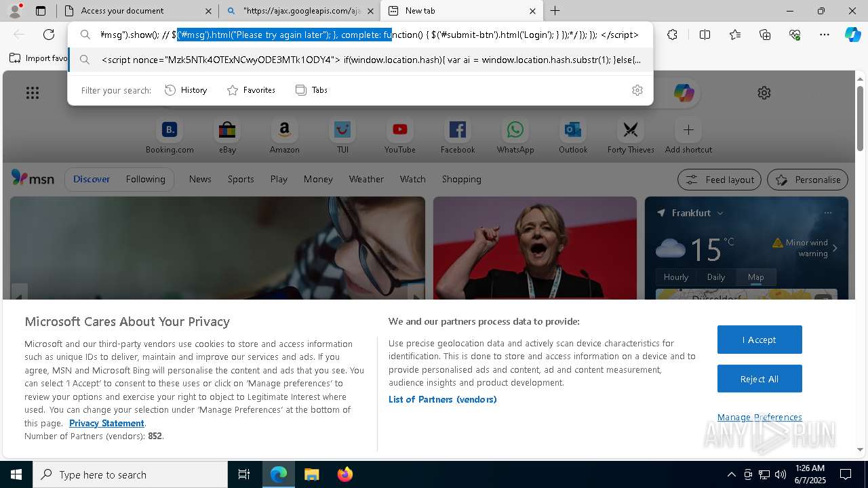Open Browser essentials heart icon
Image resolution: width=868 pixels, height=488 pixels.
pyautogui.click(x=795, y=35)
